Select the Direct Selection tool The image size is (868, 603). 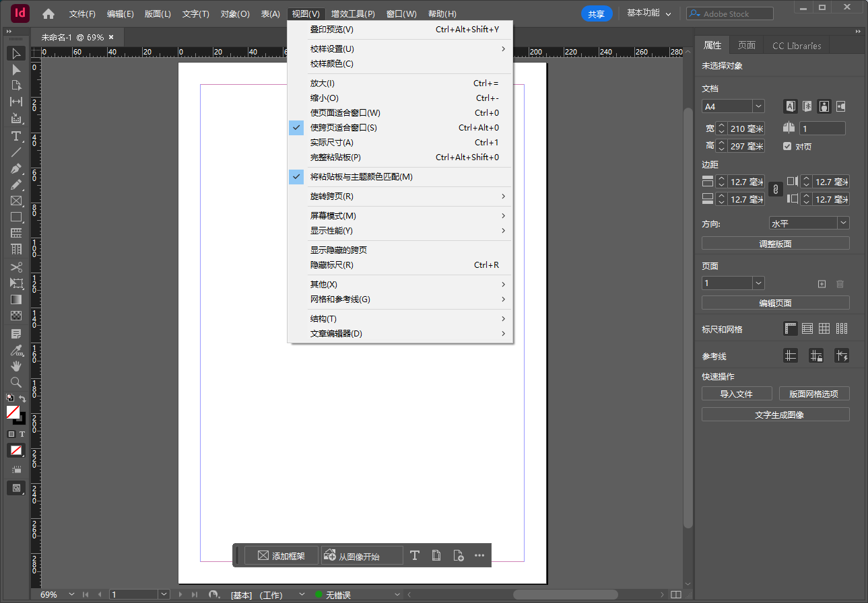pos(16,70)
